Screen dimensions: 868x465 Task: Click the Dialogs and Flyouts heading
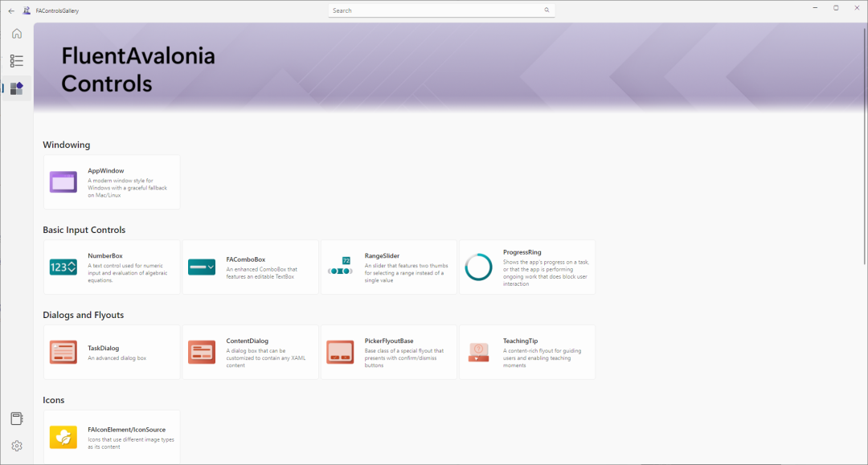pyautogui.click(x=83, y=315)
